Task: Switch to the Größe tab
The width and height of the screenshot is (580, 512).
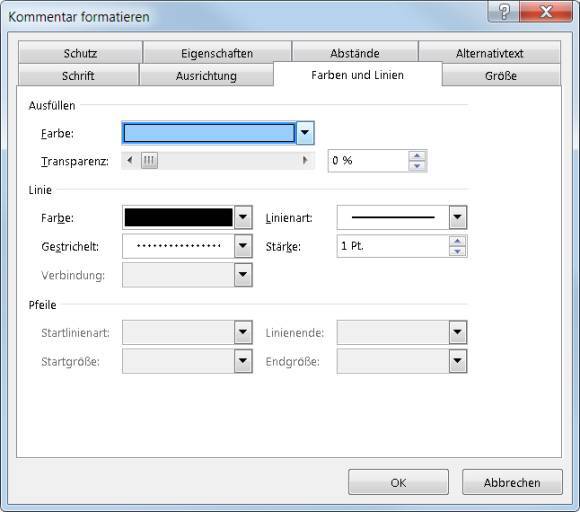Action: tap(501, 75)
